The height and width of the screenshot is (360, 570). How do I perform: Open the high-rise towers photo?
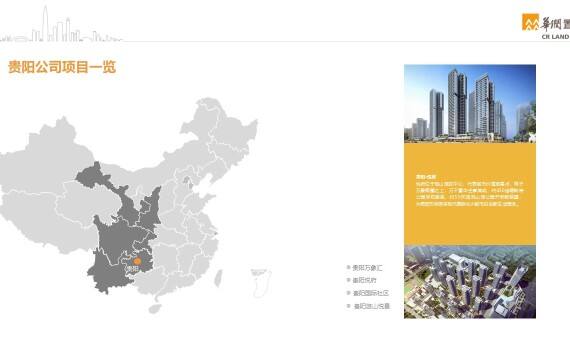coord(470,104)
